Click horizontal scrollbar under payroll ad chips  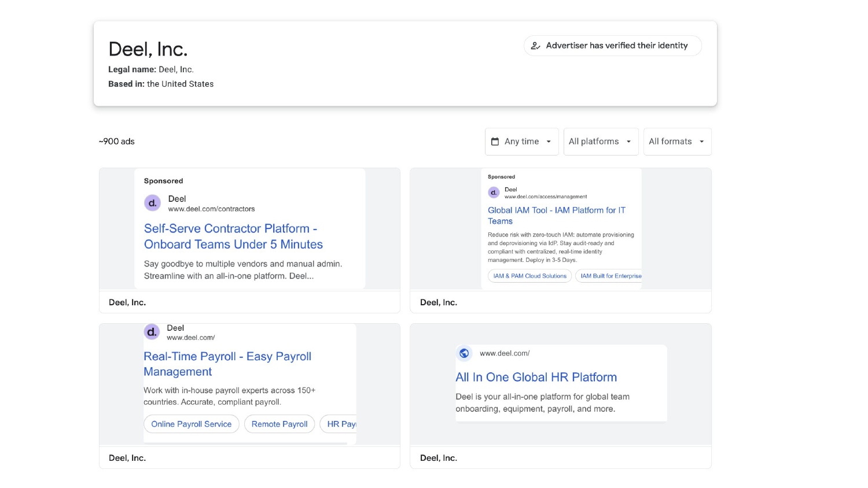[245, 443]
